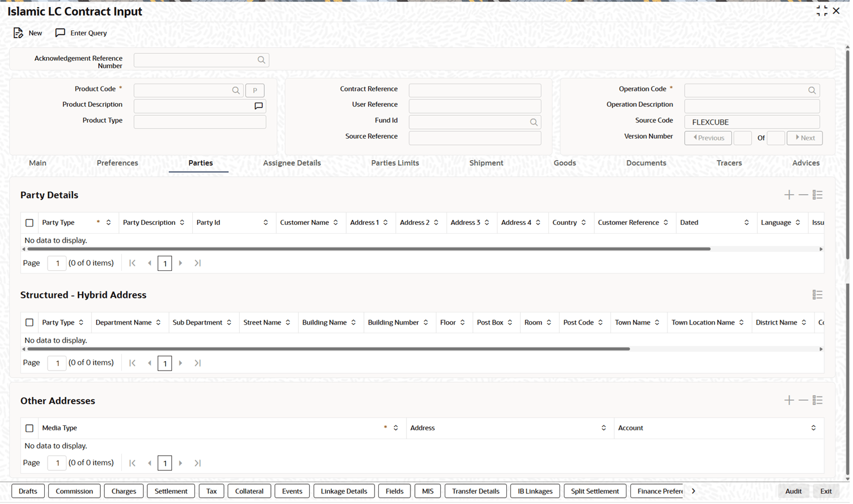Go to first page in Structured Hybrid Address

(x=132, y=363)
